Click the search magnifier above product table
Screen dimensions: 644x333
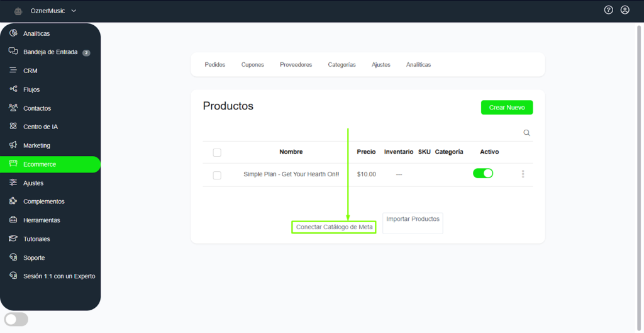coord(527,133)
